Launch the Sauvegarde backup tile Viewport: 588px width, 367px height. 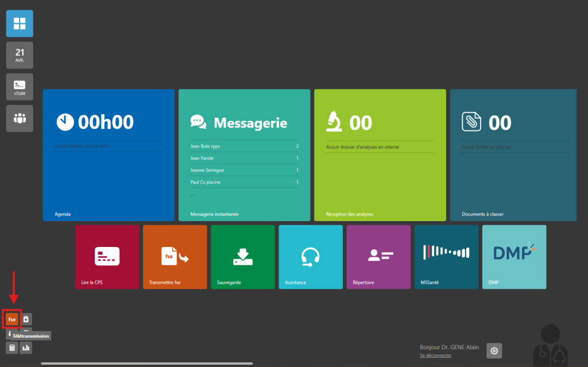(243, 257)
